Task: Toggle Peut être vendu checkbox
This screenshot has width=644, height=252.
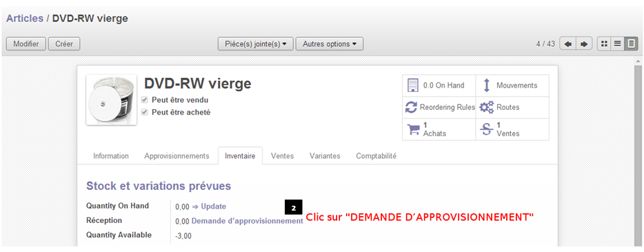Action: tap(144, 100)
